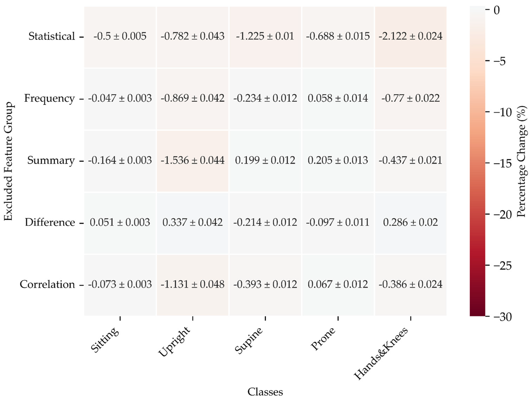Select the Difference–Upright cell with 0.337

pos(192,223)
